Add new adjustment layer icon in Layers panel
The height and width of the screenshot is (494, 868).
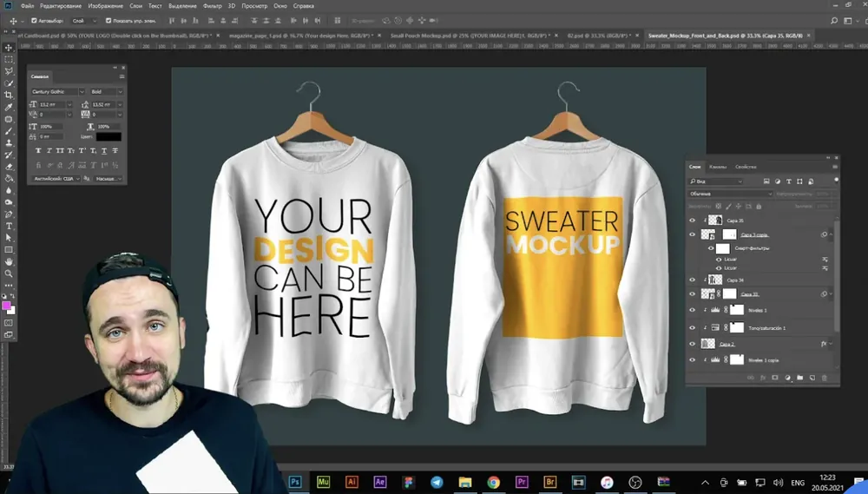(788, 378)
